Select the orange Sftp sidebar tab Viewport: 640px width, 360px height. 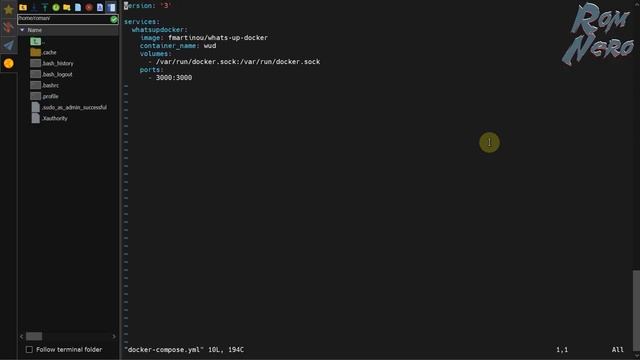click(9, 63)
